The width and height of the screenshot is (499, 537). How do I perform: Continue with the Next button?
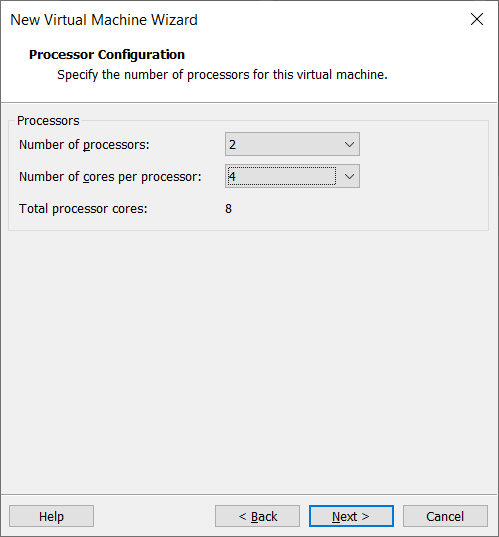(351, 516)
